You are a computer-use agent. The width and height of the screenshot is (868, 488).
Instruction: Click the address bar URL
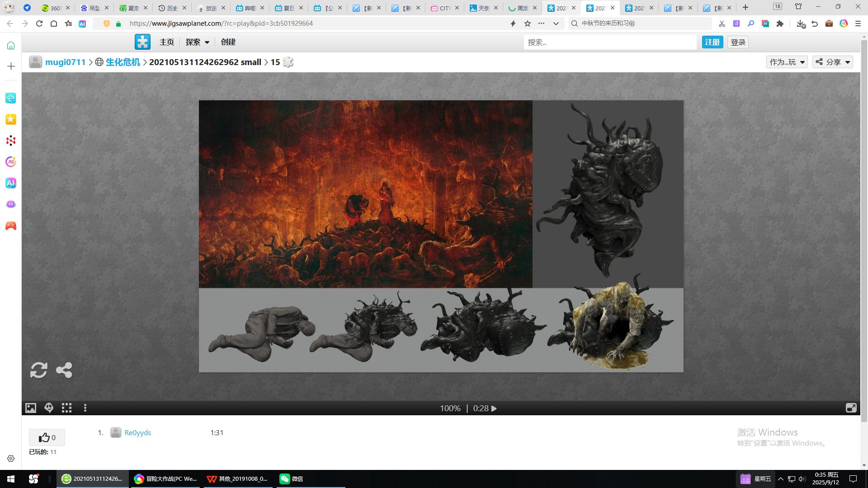pos(221,23)
